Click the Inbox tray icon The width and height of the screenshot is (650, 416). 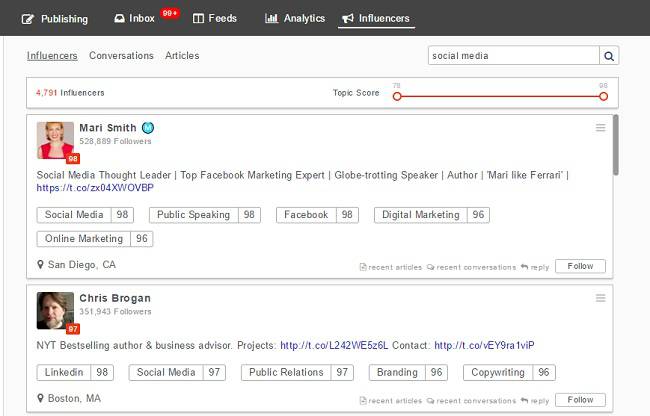[119, 19]
